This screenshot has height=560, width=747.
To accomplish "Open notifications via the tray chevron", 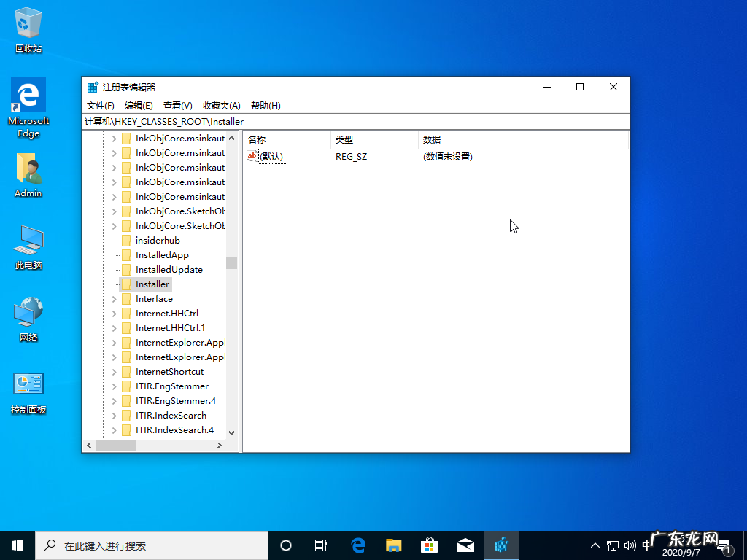I will (x=595, y=545).
